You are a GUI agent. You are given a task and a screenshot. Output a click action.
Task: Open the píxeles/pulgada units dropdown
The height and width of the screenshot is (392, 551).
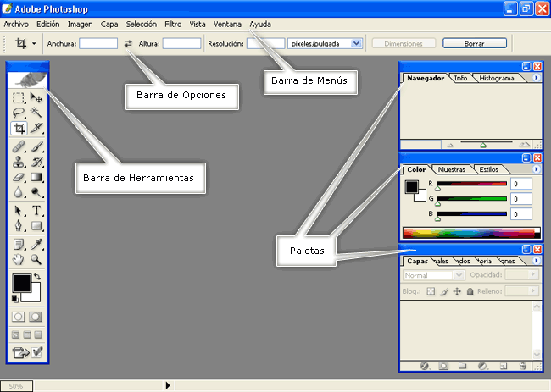356,43
